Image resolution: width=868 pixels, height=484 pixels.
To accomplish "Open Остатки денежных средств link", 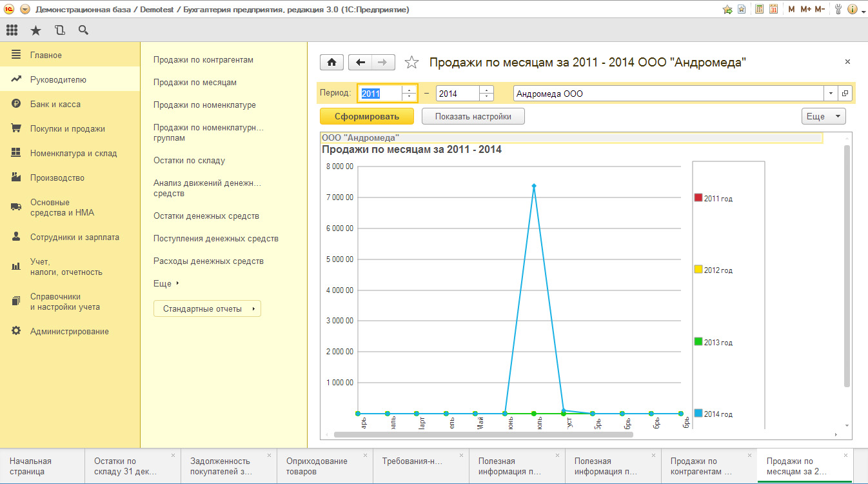I will (x=206, y=216).
